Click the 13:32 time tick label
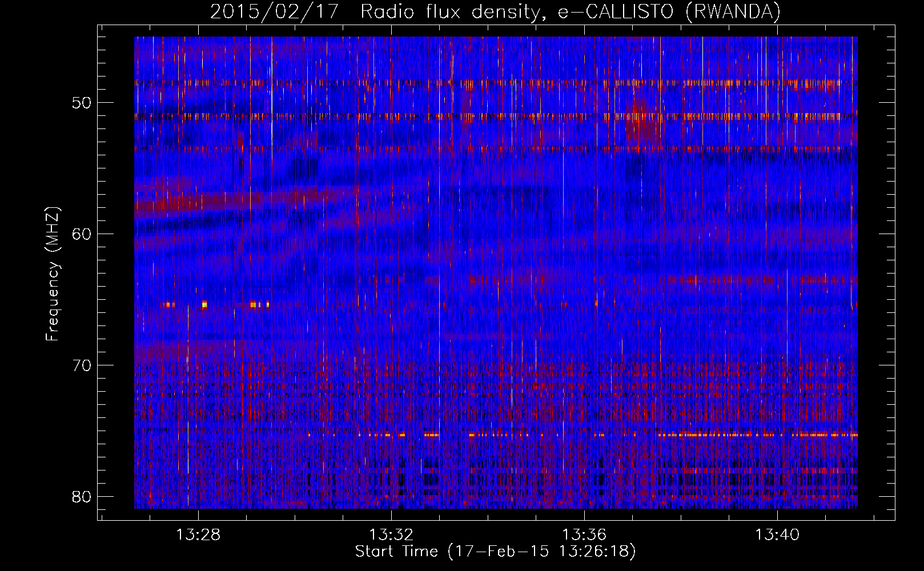 click(x=391, y=535)
